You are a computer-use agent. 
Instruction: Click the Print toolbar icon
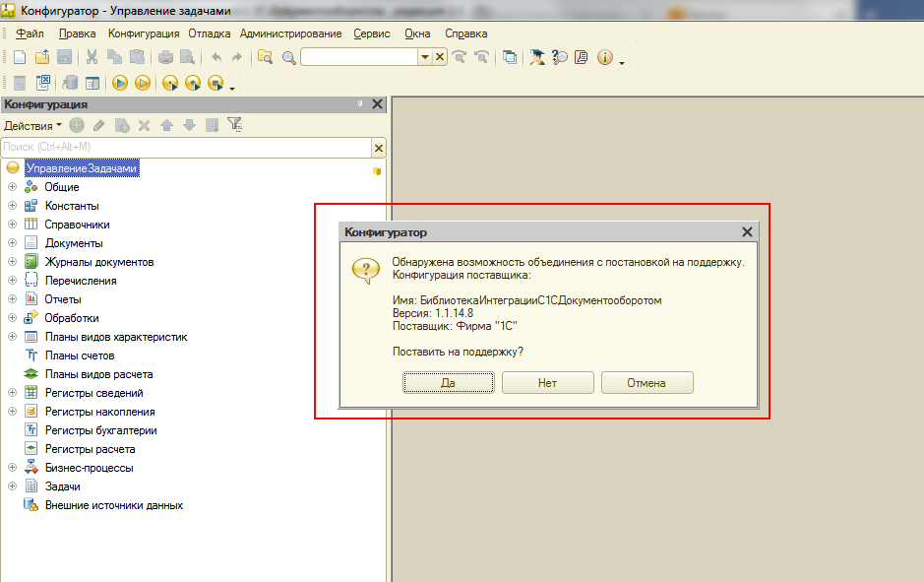165,57
